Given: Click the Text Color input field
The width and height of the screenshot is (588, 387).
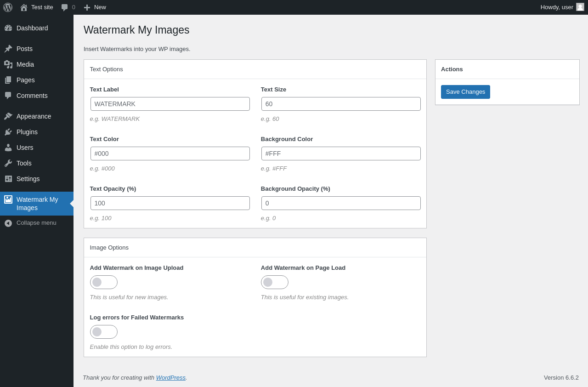Looking at the screenshot, I should coord(170,154).
